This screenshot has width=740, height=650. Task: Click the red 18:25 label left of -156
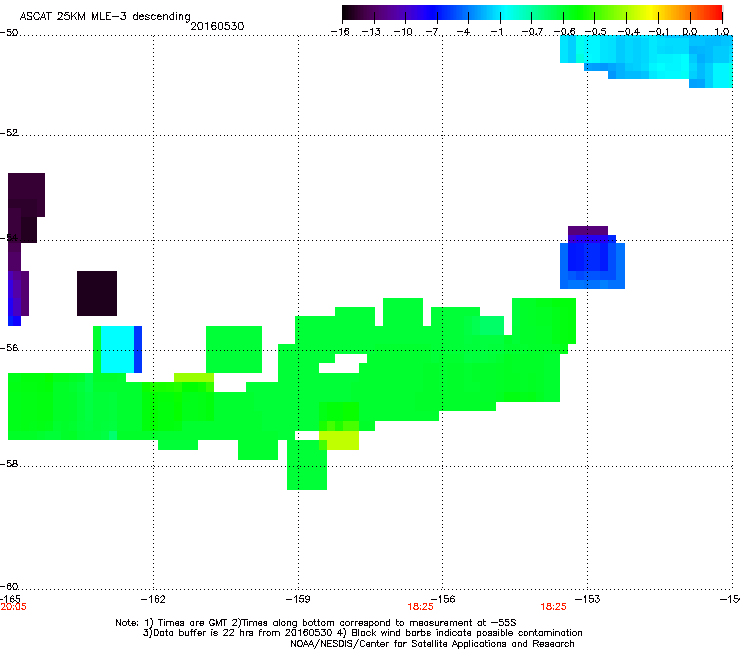click(420, 607)
